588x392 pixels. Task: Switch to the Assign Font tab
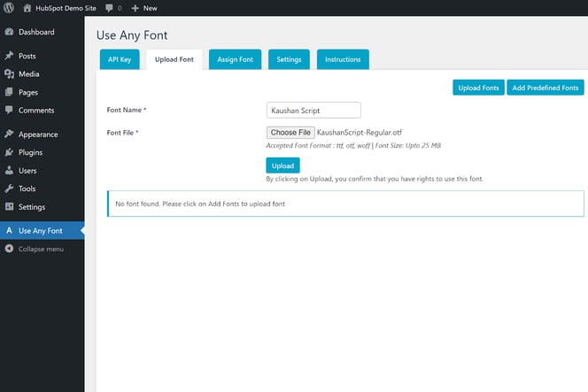click(x=236, y=59)
